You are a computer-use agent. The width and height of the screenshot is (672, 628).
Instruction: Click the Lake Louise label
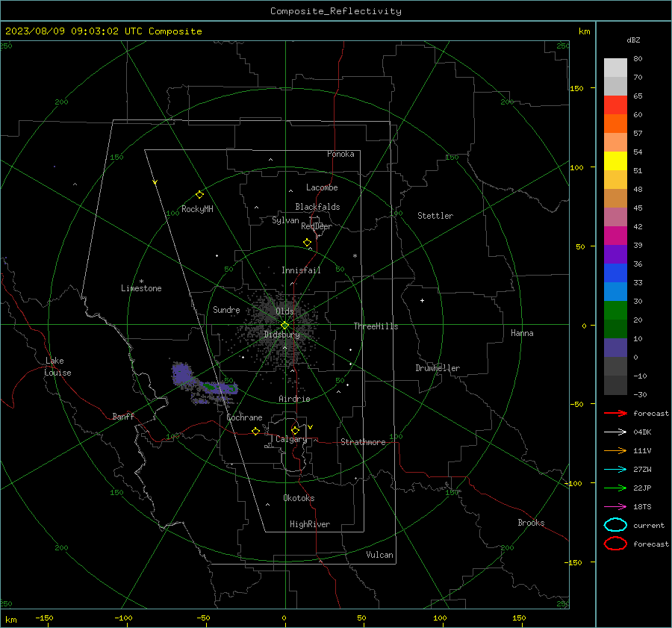coord(57,367)
